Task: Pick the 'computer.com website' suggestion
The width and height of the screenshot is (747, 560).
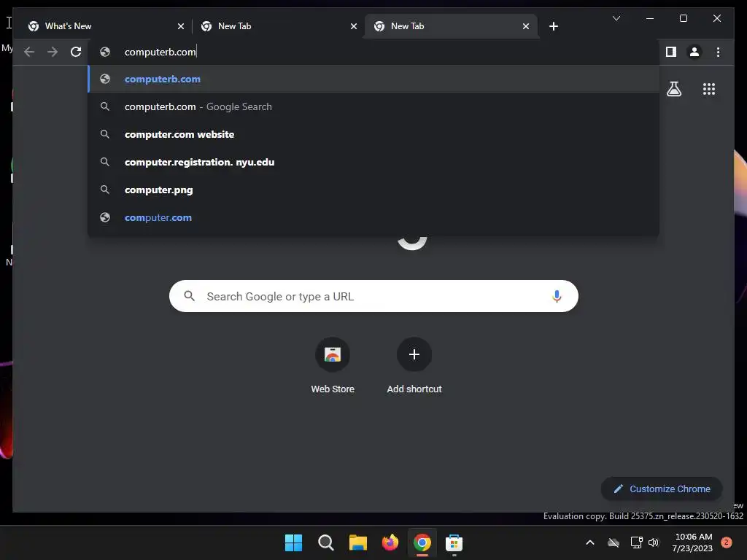Action: click(373, 134)
